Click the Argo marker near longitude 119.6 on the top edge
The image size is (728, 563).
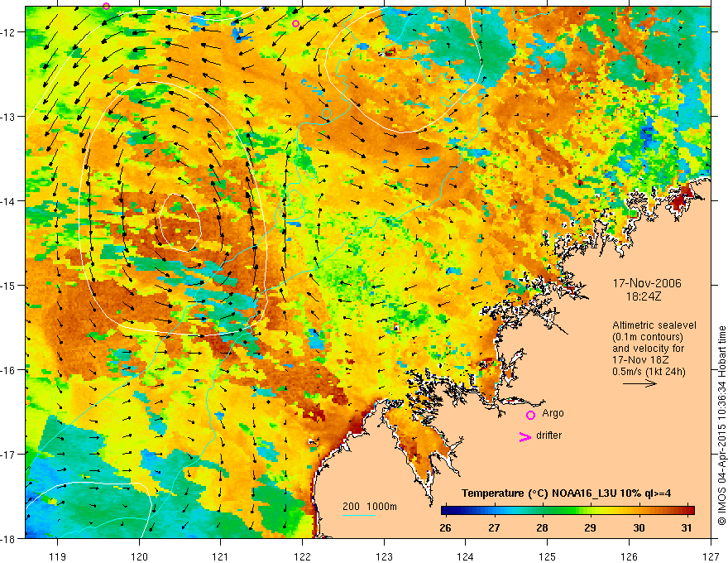(107, 6)
